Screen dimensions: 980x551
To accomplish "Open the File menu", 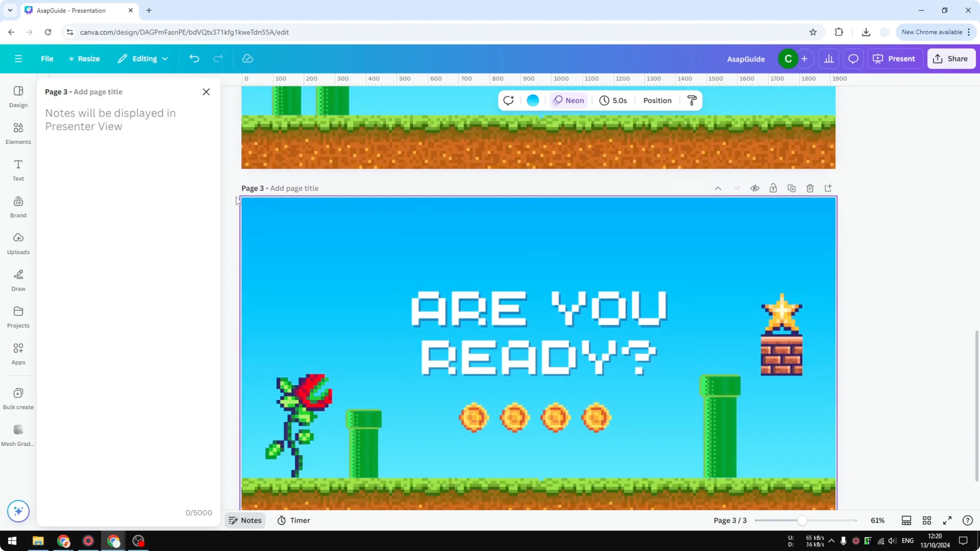I will (x=47, y=59).
